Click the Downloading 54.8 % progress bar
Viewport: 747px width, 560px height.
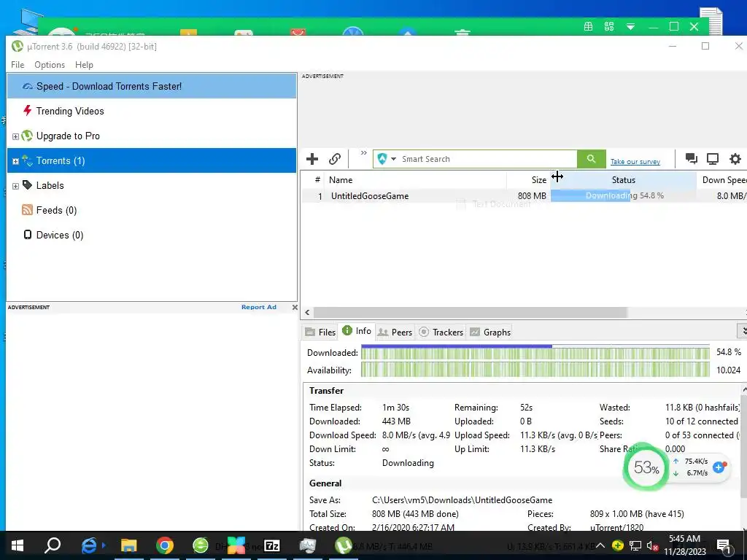point(624,195)
